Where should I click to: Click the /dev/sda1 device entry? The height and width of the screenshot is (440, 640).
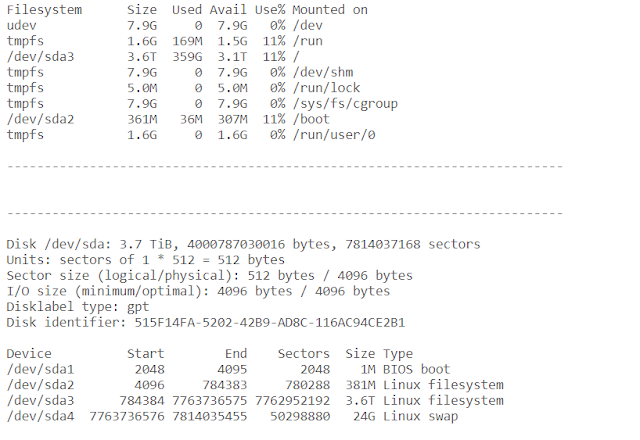[x=35, y=369]
